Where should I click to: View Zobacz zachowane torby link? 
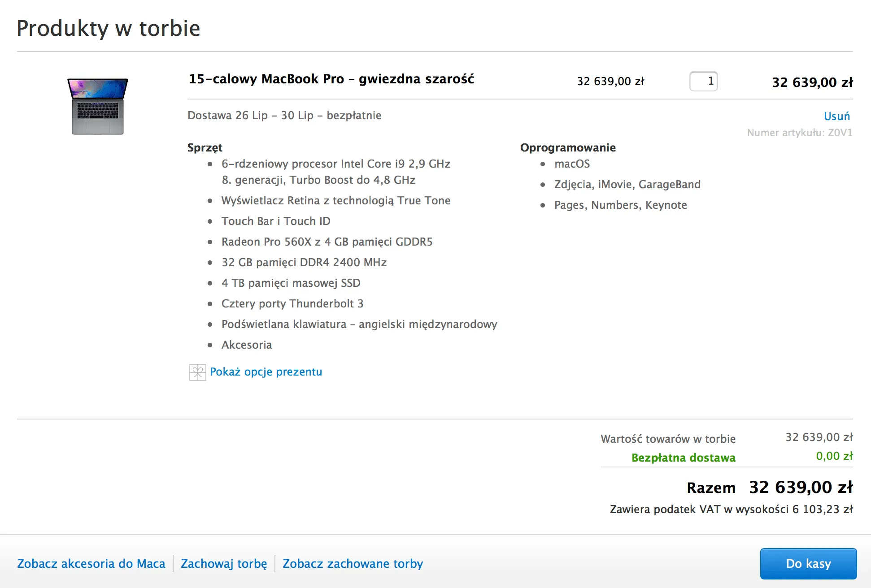[x=353, y=564]
